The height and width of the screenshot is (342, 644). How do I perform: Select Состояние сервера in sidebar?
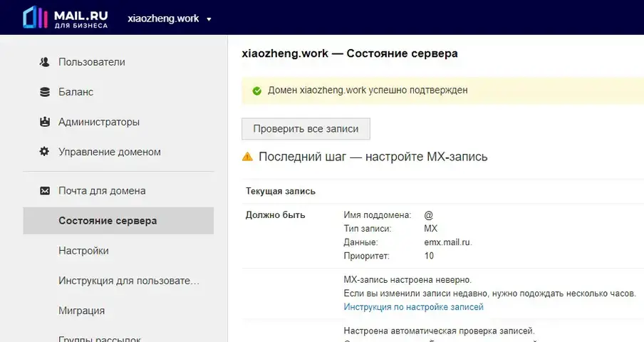[x=118, y=221]
